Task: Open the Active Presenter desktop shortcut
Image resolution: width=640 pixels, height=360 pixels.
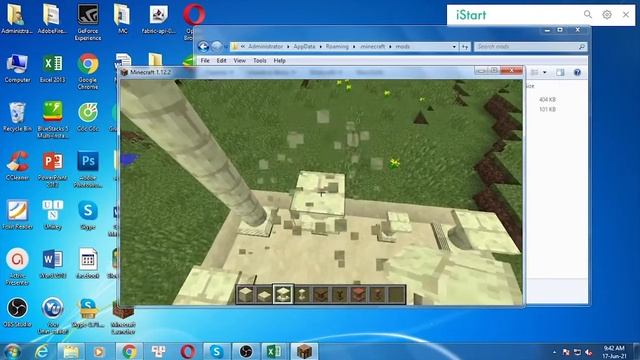Action: click(x=17, y=267)
